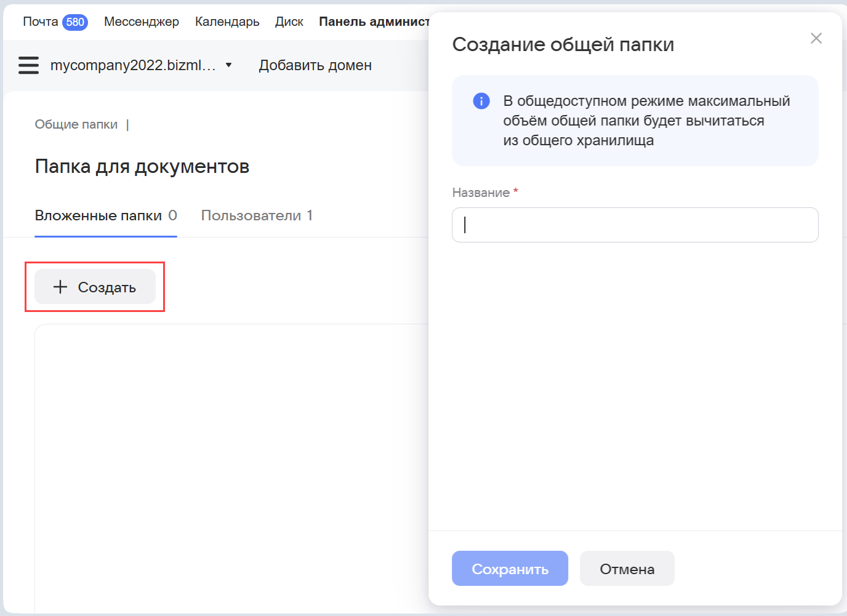Return to Общие папки via breadcrumb

(x=76, y=124)
